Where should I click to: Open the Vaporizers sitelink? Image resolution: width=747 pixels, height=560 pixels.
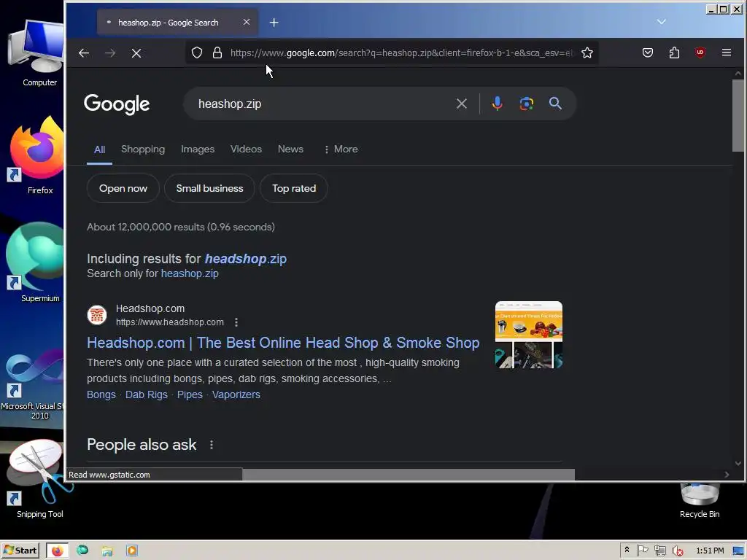point(236,394)
